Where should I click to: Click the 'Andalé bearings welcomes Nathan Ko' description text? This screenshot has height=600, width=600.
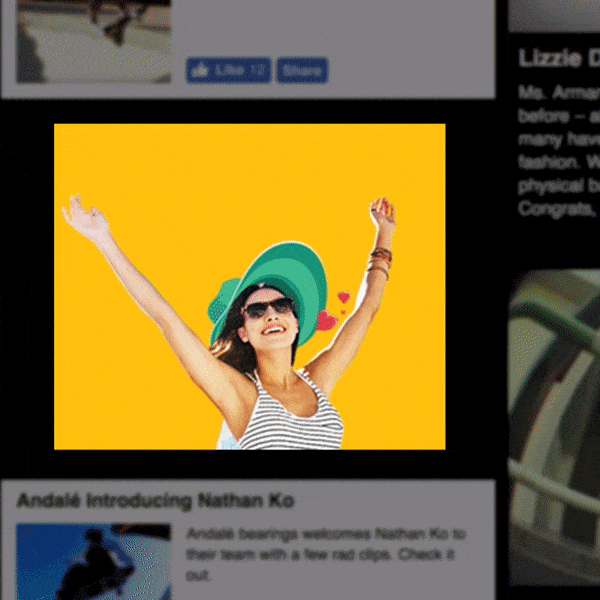click(x=326, y=554)
